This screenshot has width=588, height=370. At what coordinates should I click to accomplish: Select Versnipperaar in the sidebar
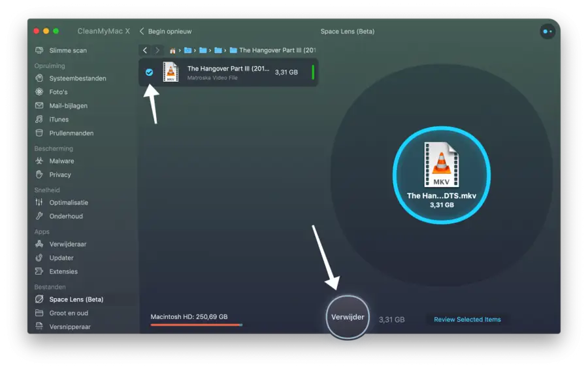[x=70, y=326]
